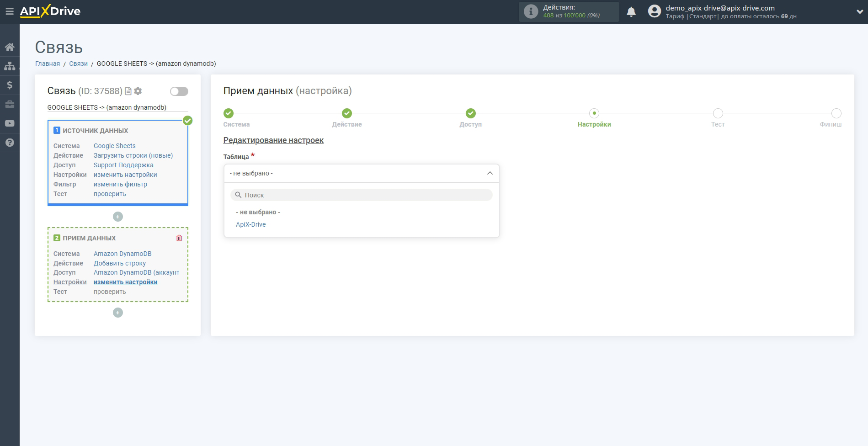Click the Тест step circle
This screenshot has width=868, height=446.
718,113
